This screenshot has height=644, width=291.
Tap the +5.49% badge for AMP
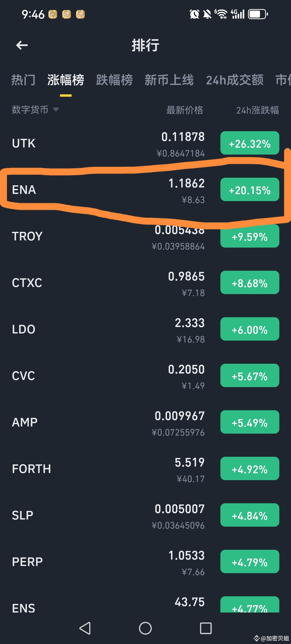click(x=249, y=422)
